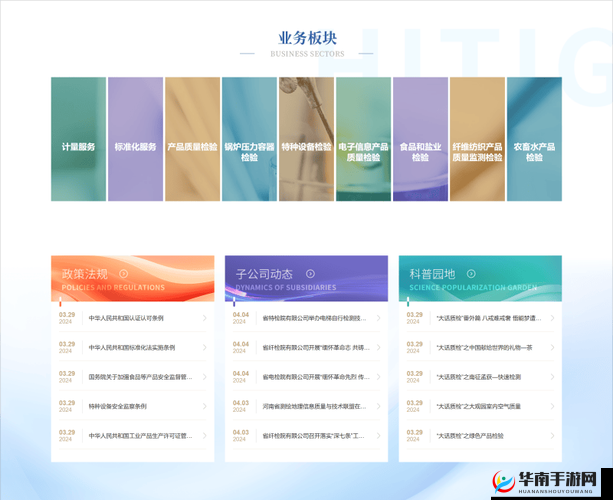Image resolution: width=613 pixels, height=500 pixels.
Task: Open the 子公司动态 section heading
Action: 264,274
